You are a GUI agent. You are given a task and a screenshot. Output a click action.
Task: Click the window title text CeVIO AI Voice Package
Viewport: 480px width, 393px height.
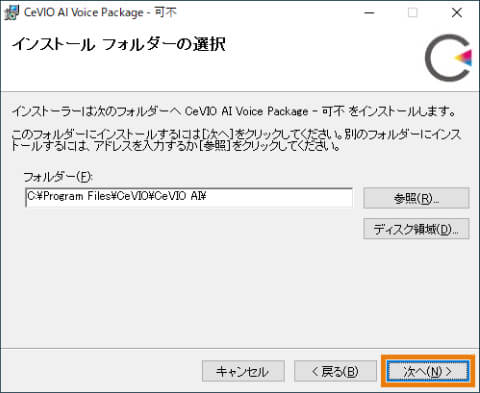point(84,13)
